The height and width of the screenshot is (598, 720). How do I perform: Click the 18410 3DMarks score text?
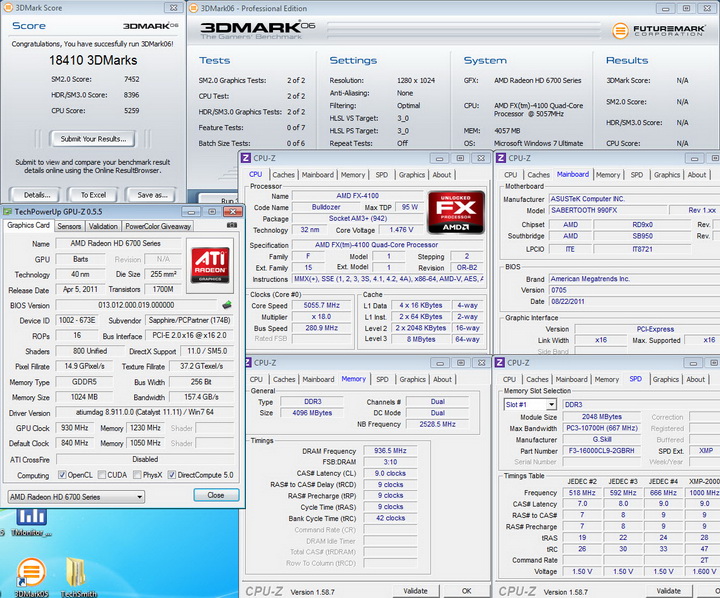pyautogui.click(x=93, y=60)
